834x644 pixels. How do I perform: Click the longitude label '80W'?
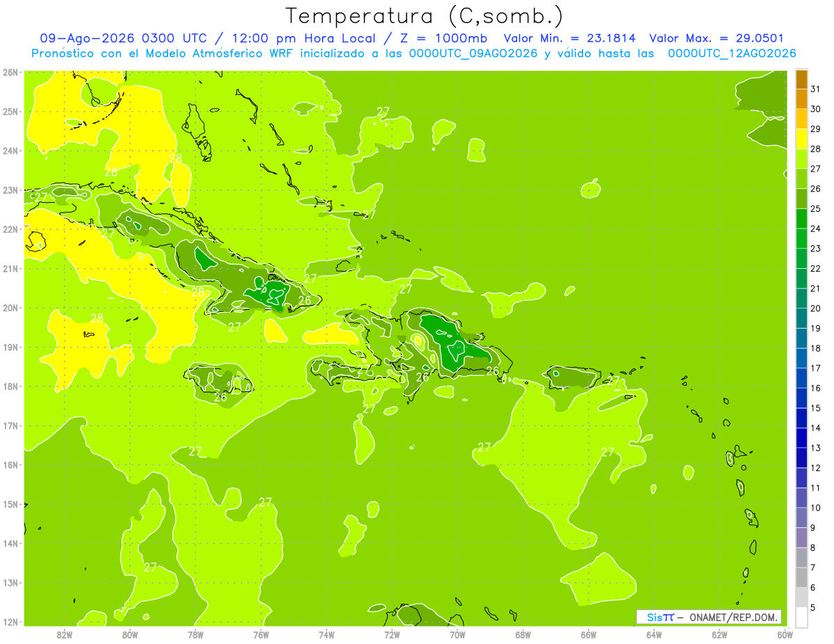tap(129, 635)
